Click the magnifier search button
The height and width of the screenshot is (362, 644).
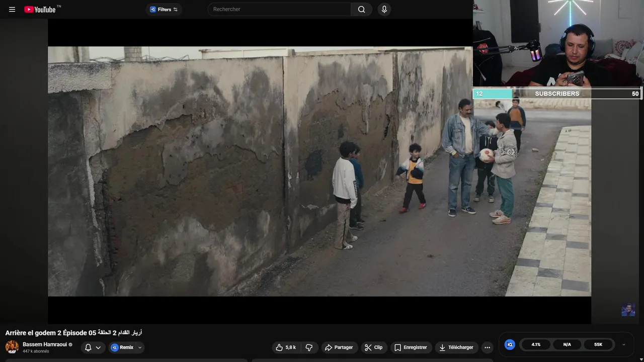pos(361,9)
